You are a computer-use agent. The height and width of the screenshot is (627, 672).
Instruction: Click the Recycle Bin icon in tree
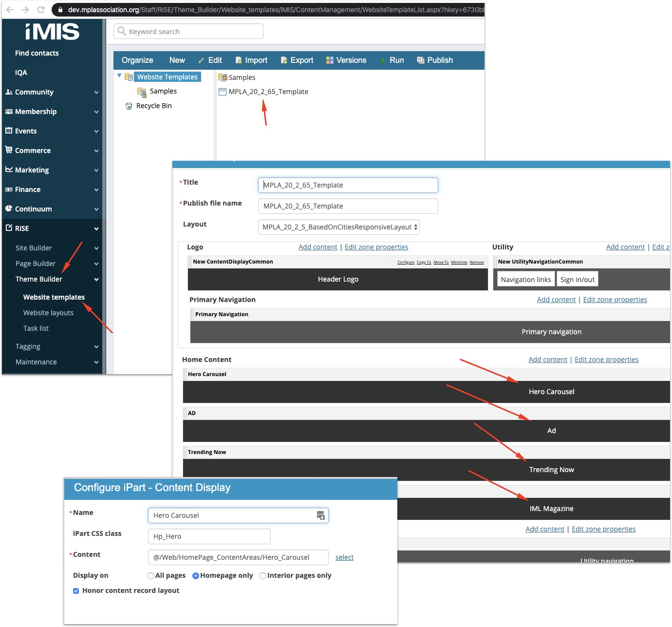click(129, 106)
